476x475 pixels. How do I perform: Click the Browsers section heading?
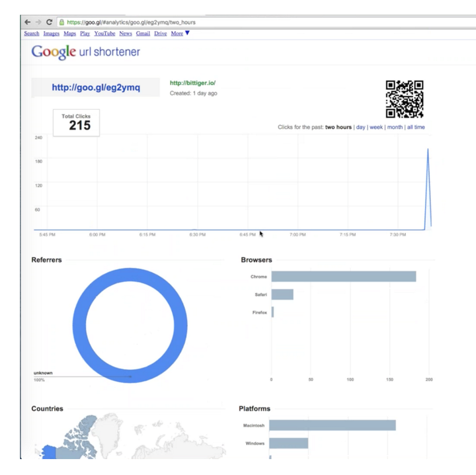(257, 260)
